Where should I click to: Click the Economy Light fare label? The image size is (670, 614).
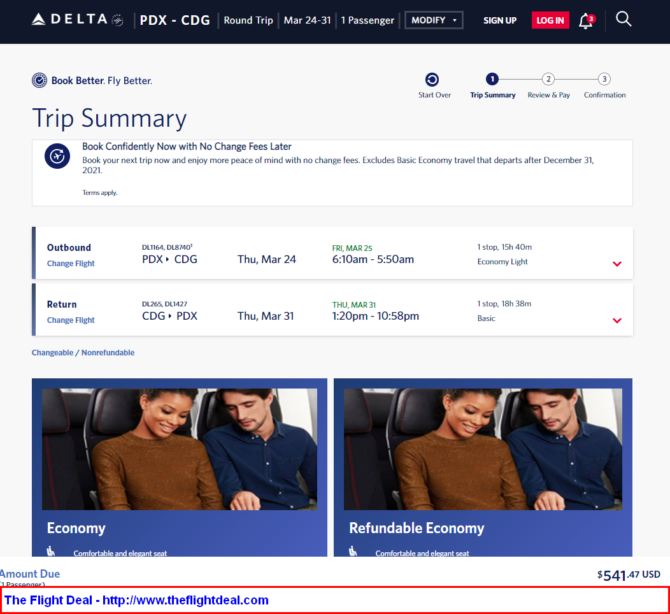tap(502, 261)
